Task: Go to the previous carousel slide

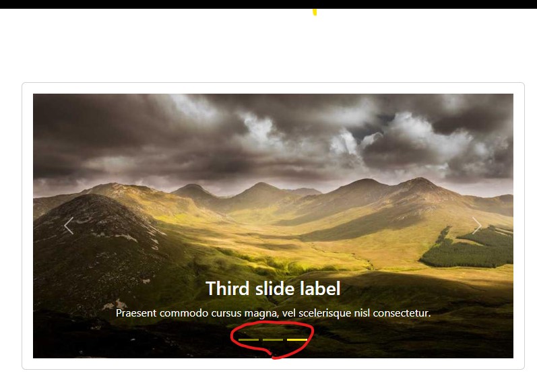Action: tap(69, 226)
